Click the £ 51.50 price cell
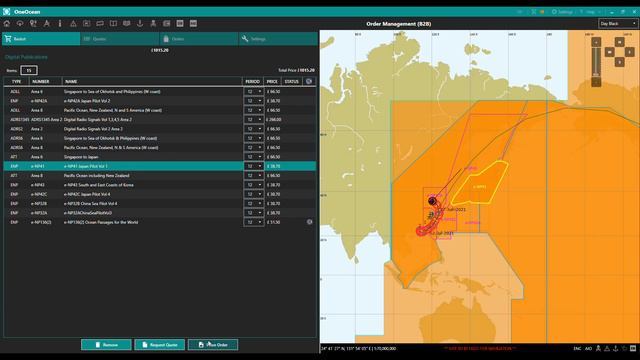 tap(273, 222)
